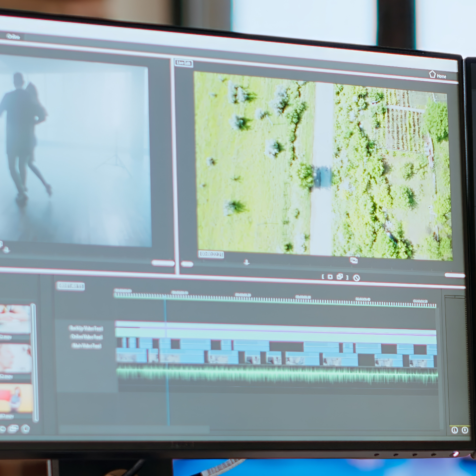This screenshot has width=476, height=476.
Task: Select the Live Edit tab above the aerial preview
Action: pyautogui.click(x=183, y=63)
